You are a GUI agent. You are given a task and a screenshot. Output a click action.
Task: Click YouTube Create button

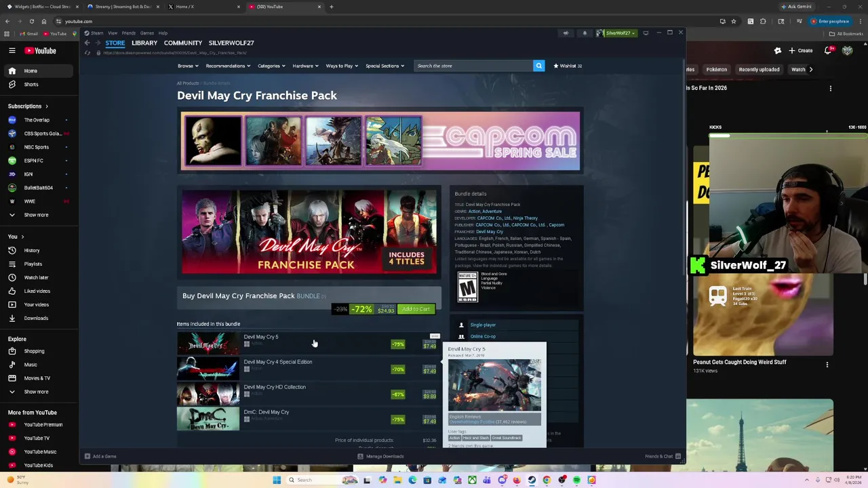pyautogui.click(x=800, y=50)
